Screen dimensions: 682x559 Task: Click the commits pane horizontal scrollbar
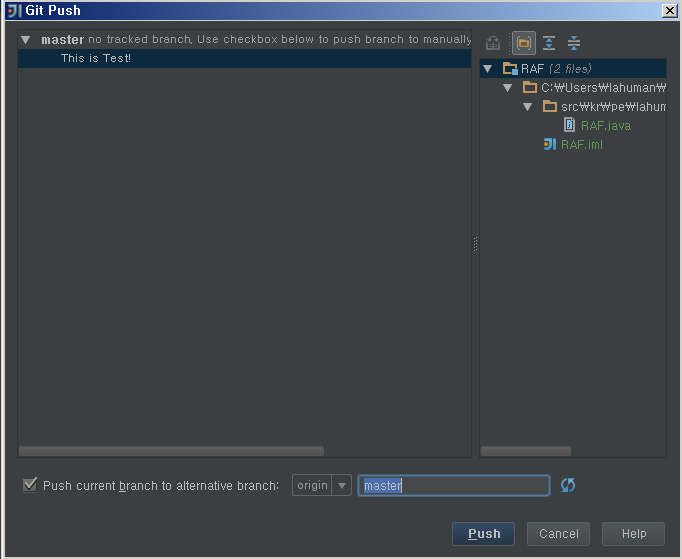pos(171,451)
